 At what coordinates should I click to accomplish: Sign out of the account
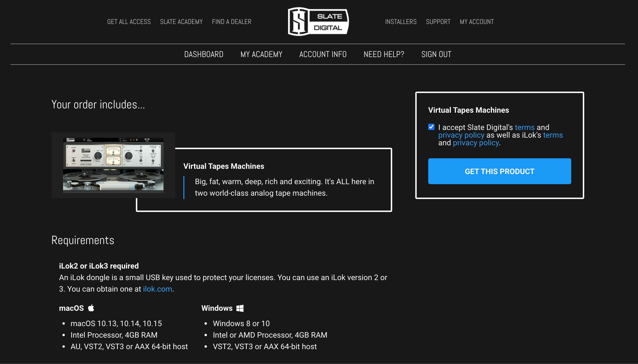pos(436,54)
